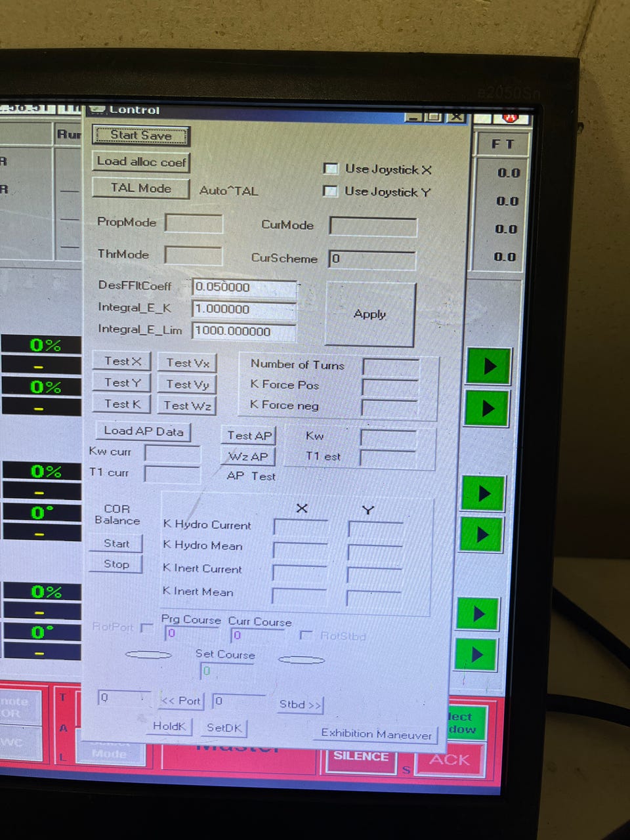Viewport: 630px width, 840px height.
Task: Click the Kw field beside Test AP
Action: pyautogui.click(x=388, y=437)
